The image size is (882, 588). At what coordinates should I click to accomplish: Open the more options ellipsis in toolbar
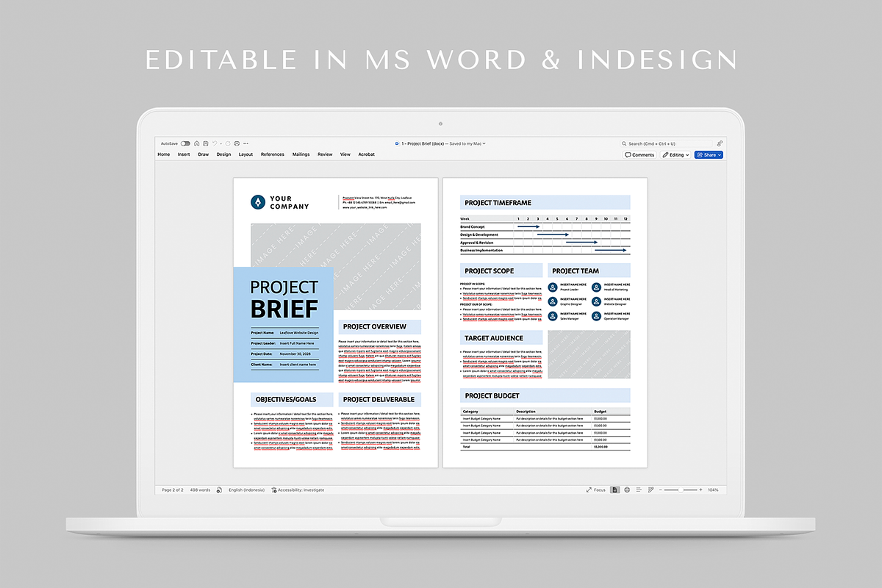(x=247, y=143)
